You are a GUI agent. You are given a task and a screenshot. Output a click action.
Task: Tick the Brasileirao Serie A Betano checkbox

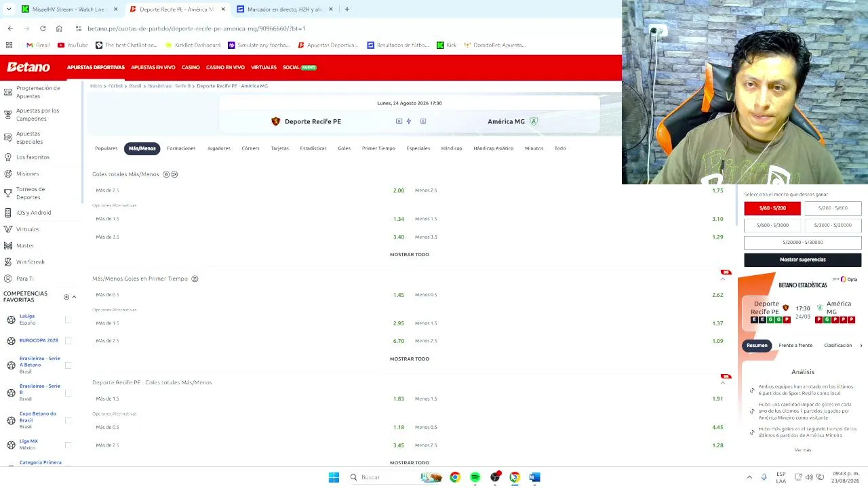[x=68, y=365]
